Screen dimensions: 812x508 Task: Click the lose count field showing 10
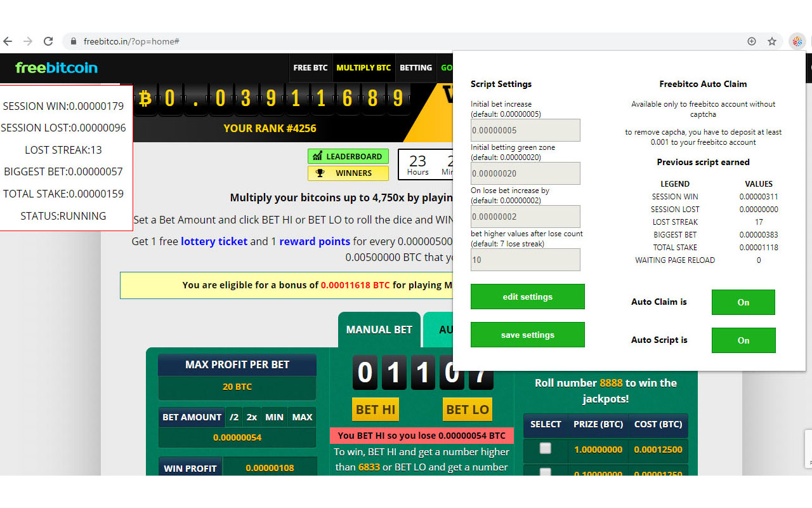pyautogui.click(x=525, y=260)
